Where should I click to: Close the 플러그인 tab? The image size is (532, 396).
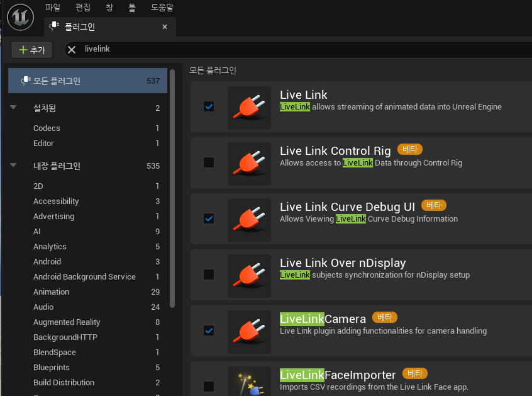tap(165, 27)
